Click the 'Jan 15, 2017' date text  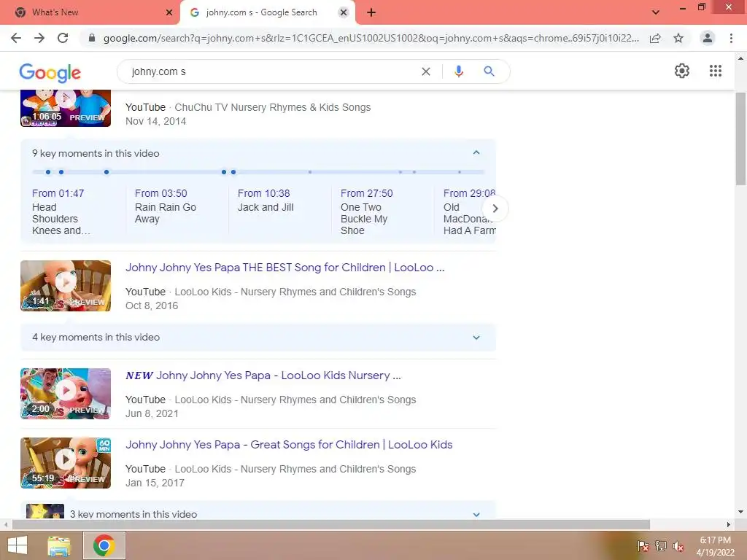click(155, 483)
